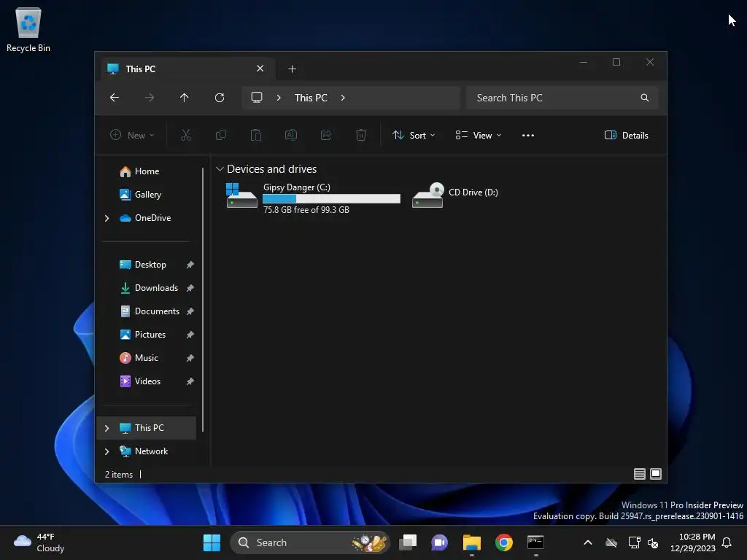Open the New dropdown menu

132,135
